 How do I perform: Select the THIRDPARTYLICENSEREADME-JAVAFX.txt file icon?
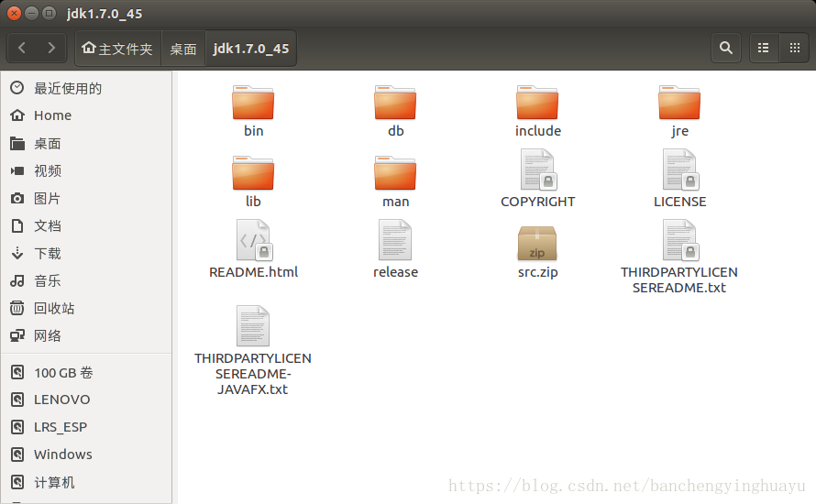click(253, 325)
